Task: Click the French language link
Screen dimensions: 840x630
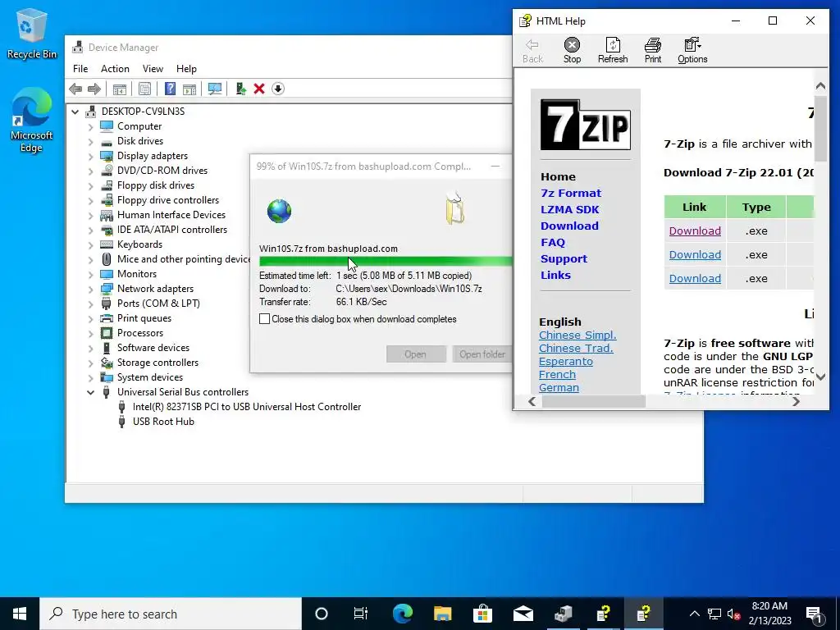Action: 557,374
